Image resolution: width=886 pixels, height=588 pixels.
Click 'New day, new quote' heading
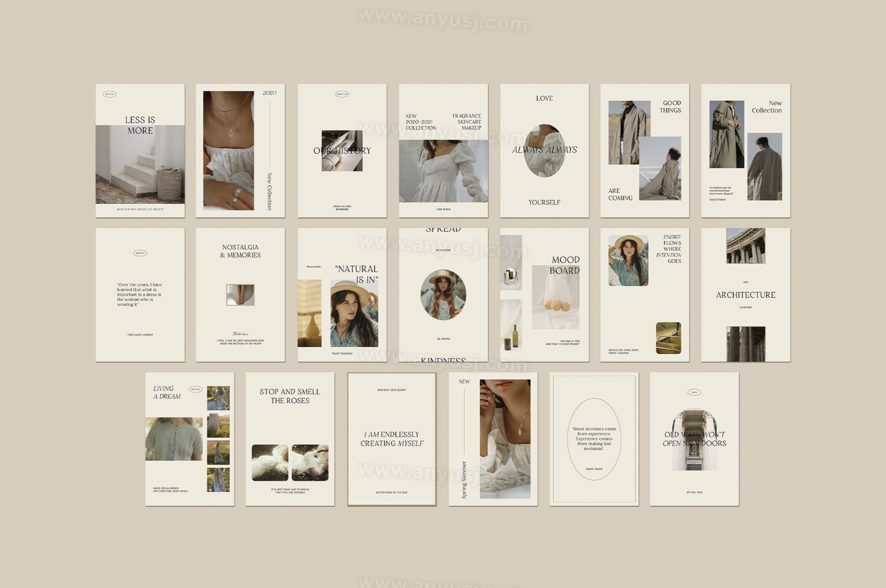(392, 390)
